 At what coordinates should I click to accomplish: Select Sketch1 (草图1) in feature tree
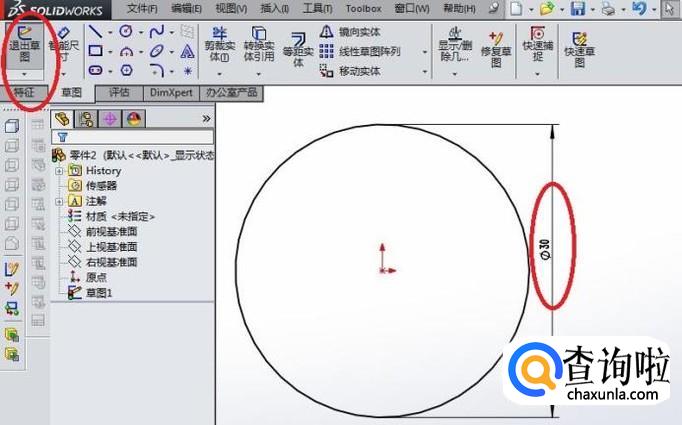99,293
